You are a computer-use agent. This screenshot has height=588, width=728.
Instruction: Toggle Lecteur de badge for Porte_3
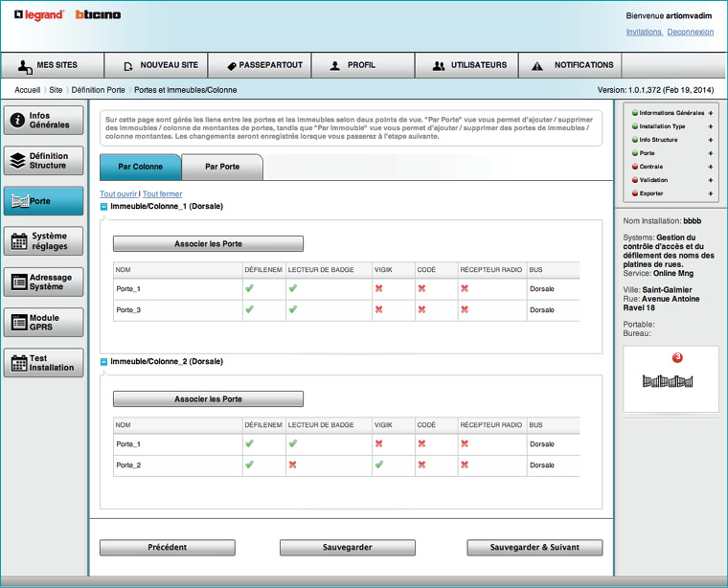pos(293,310)
